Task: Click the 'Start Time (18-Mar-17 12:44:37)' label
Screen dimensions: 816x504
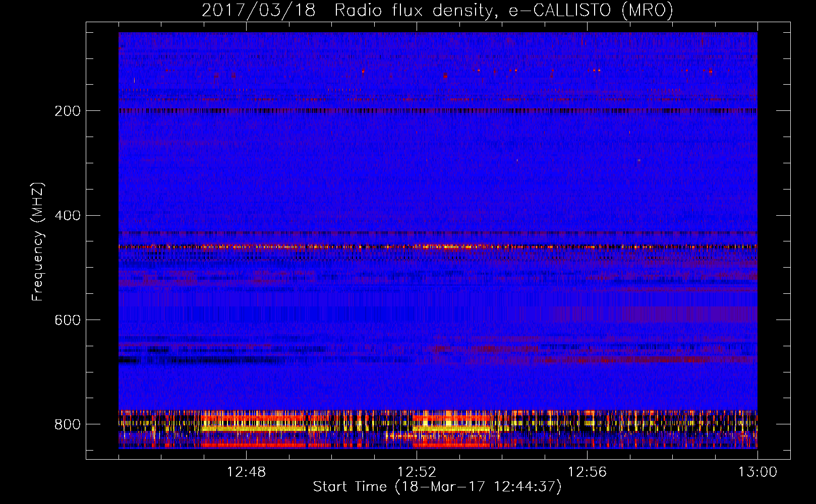Action: click(437, 487)
